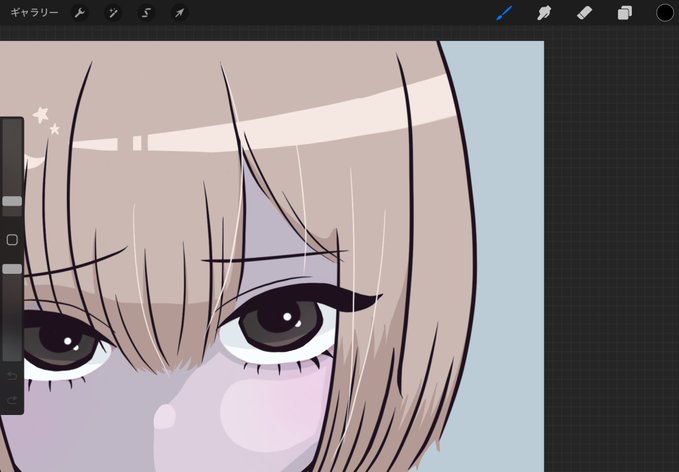Undo with the sidebar undo arrow
Screen dimensions: 679x472
[12, 375]
